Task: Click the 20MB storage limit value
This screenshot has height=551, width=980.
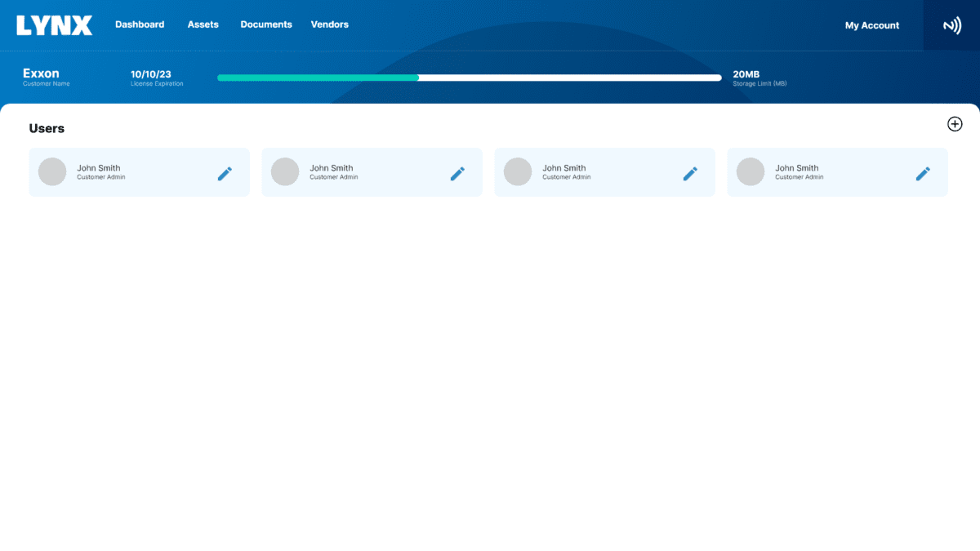Action: [x=746, y=74]
